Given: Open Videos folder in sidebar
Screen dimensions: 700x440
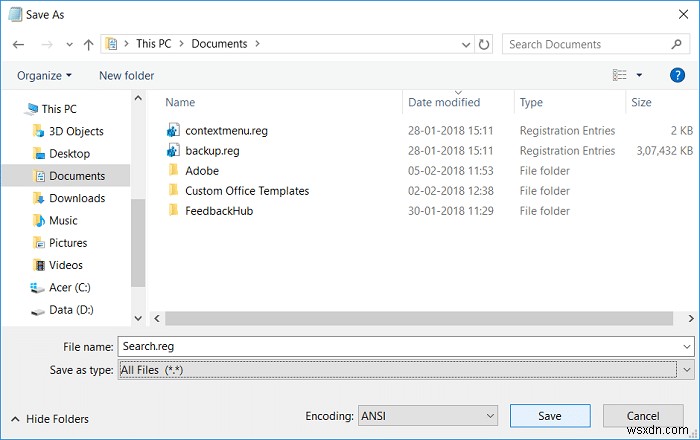Looking at the screenshot, I should (x=66, y=265).
